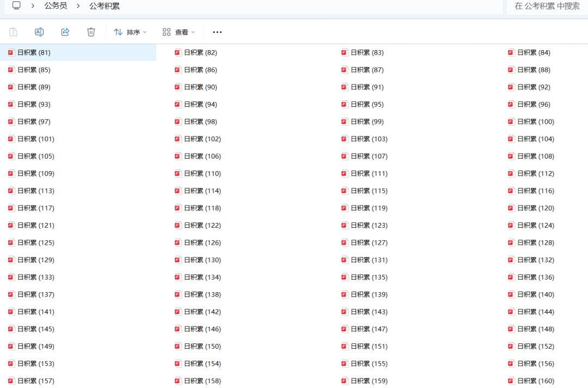Select the file 日积累 (107)
Screen dimensions: 588x388
click(x=369, y=156)
